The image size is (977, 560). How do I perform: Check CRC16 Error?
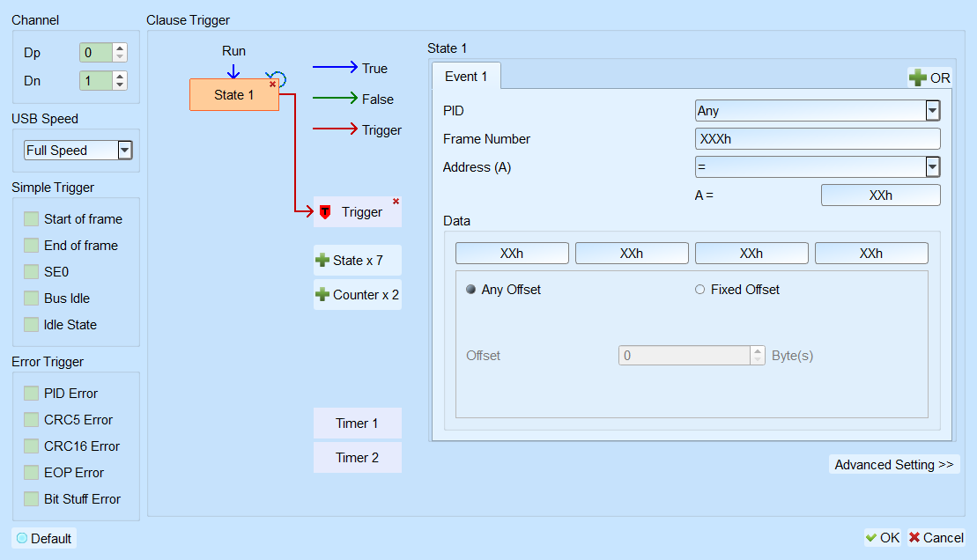(31, 446)
